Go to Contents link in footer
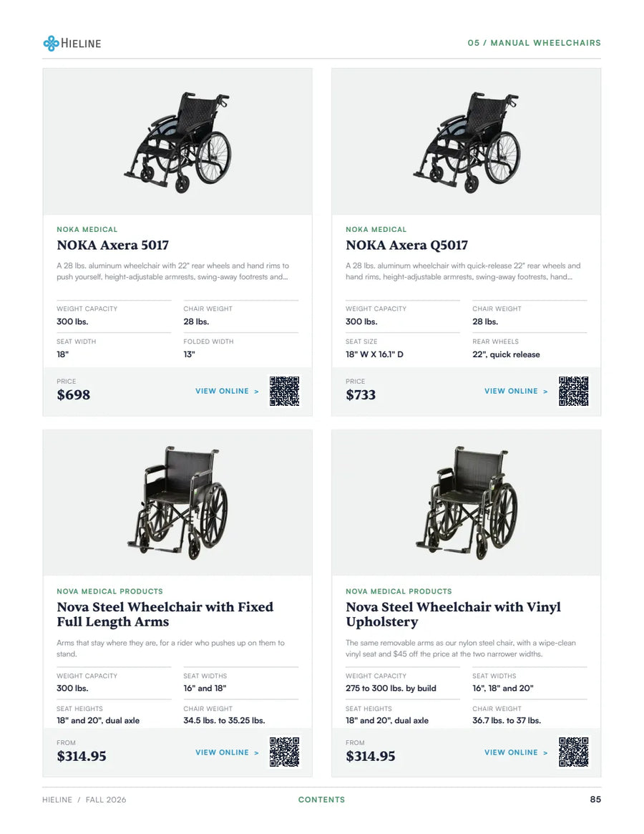This screenshot has height=834, width=644. (322, 800)
